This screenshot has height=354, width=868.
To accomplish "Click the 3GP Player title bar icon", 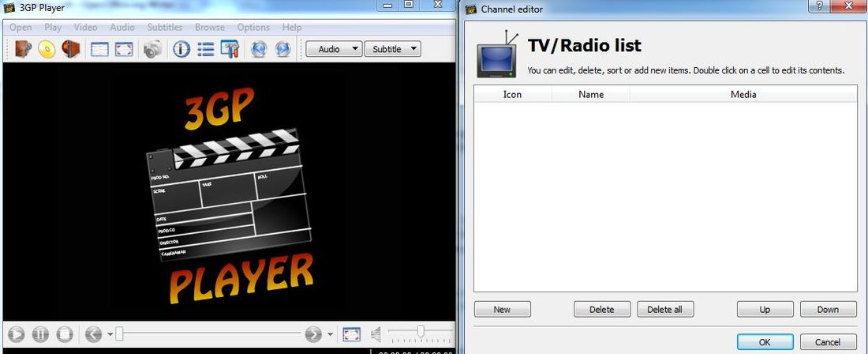I will point(9,7).
